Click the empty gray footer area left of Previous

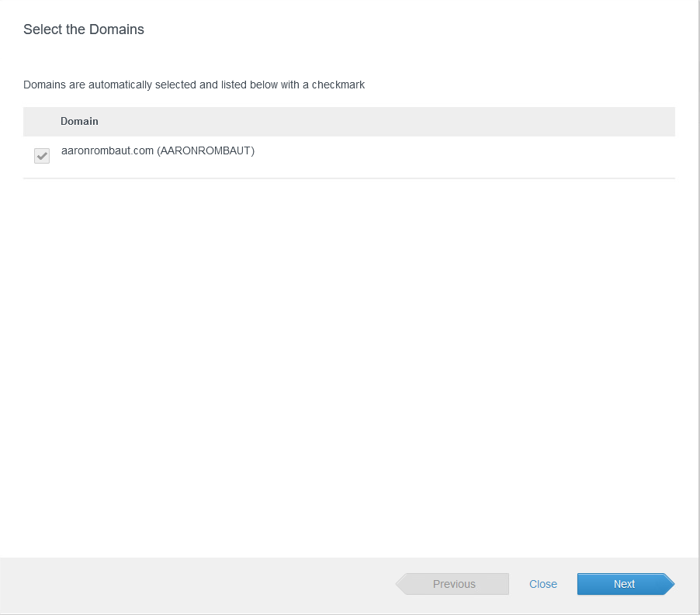coord(194,584)
